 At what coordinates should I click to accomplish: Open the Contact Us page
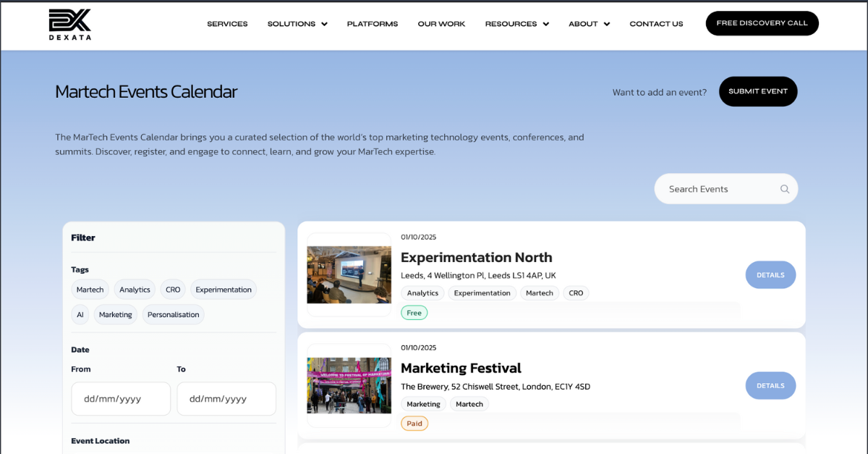(656, 23)
